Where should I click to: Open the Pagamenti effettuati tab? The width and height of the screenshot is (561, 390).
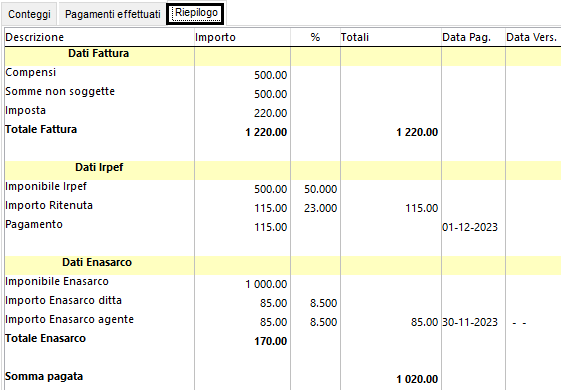coord(112,14)
